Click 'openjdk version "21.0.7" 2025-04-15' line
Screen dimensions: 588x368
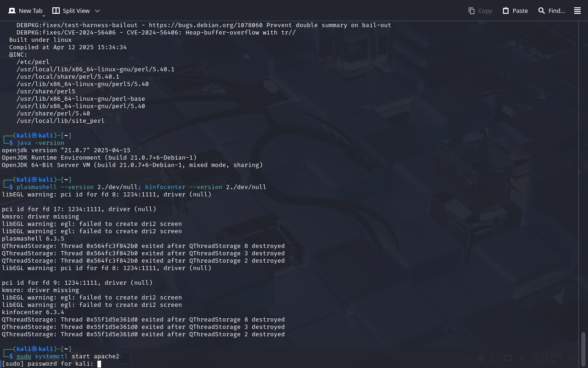coord(66,150)
